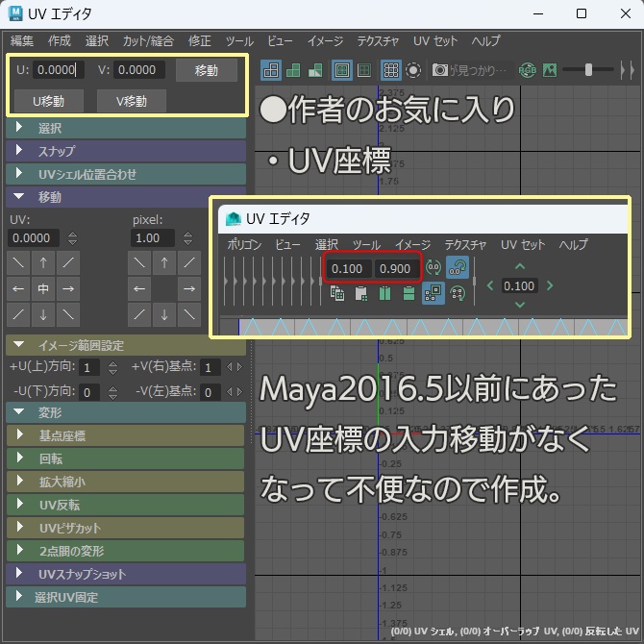Toggle the grid display icon
The image size is (644, 644).
390,70
